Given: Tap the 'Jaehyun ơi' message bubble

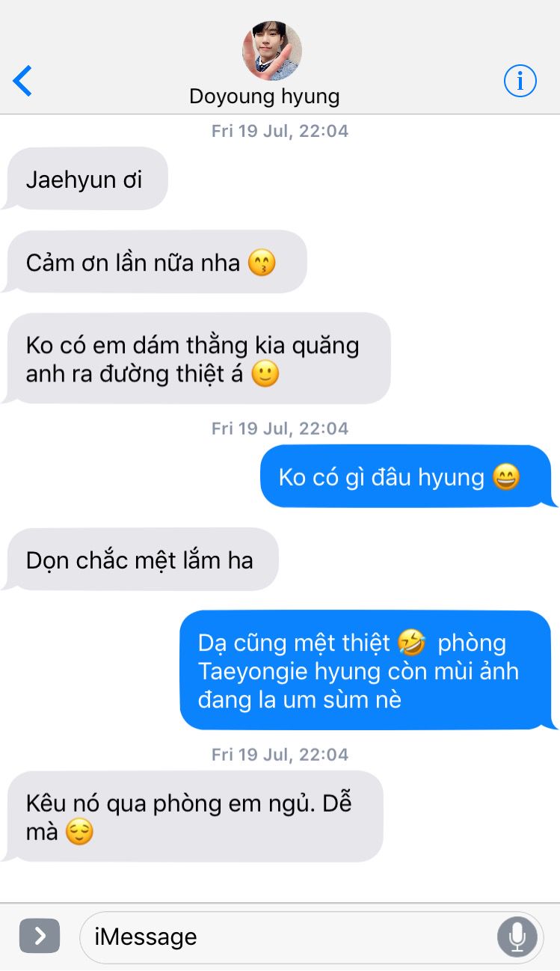Looking at the screenshot, I should 85,179.
